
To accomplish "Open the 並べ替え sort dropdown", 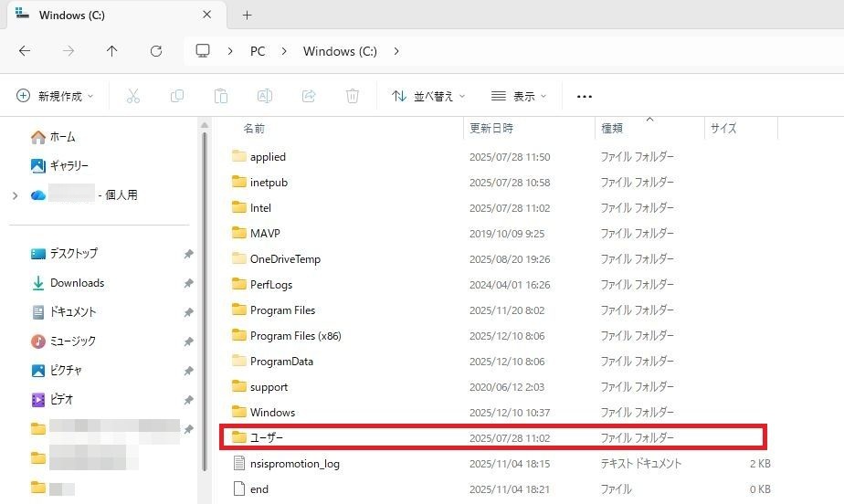I will pos(428,96).
